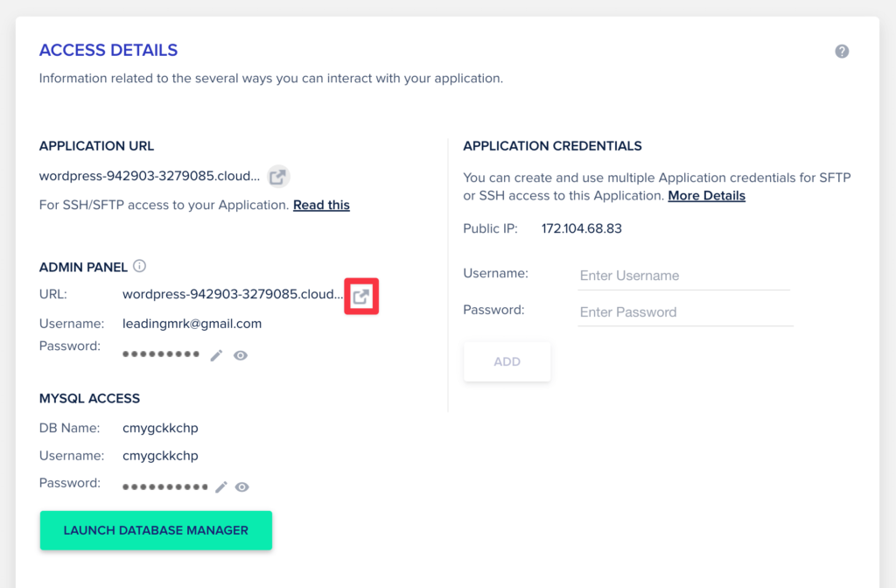
Task: Open the help question mark icon
Action: 842,52
